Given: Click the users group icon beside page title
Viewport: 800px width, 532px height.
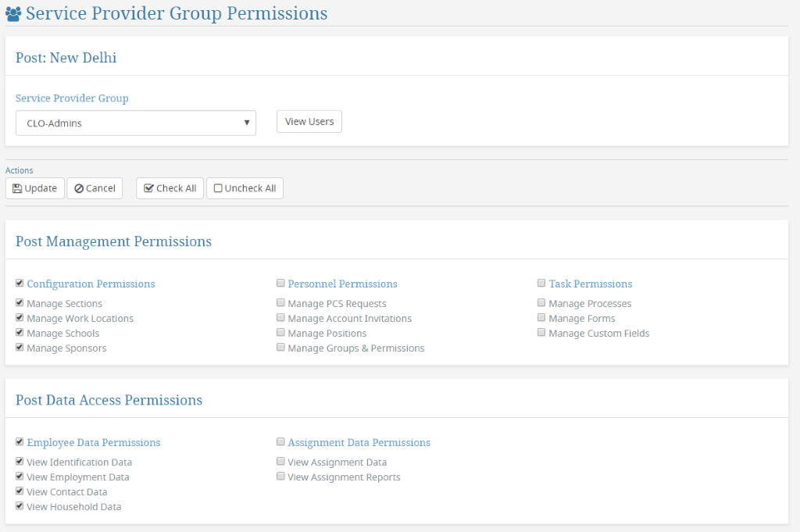Looking at the screenshot, I should pos(13,14).
